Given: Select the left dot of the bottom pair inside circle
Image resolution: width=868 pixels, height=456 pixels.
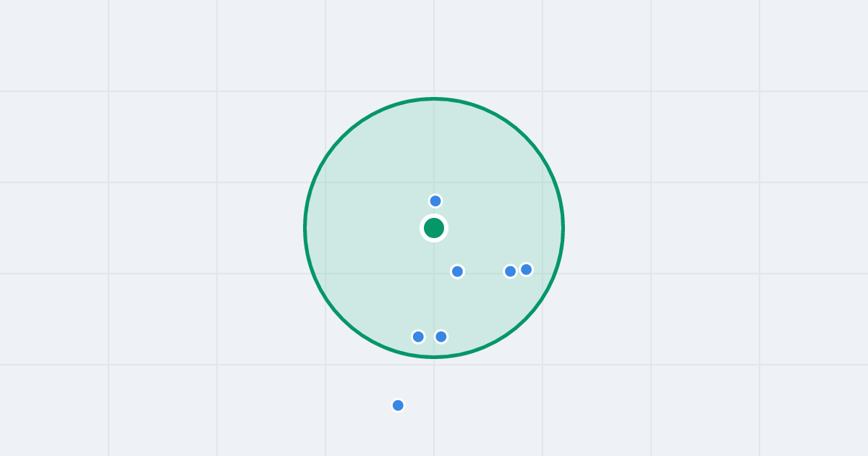Looking at the screenshot, I should point(418,337).
